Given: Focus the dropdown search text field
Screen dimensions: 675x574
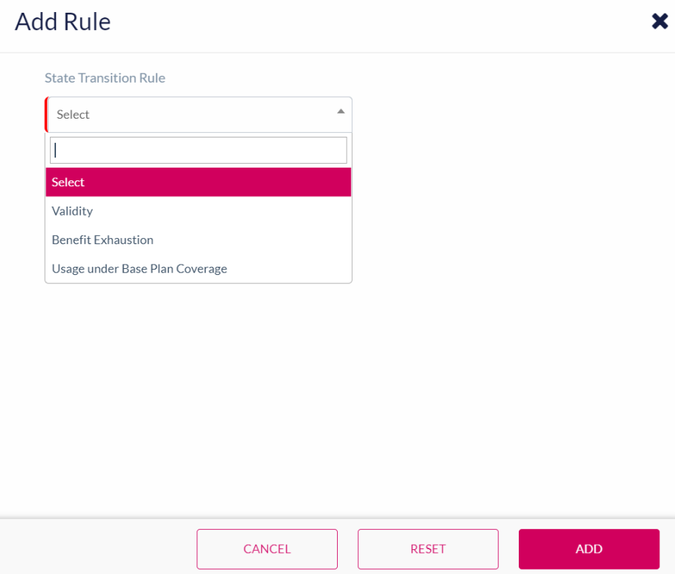Looking at the screenshot, I should point(198,150).
